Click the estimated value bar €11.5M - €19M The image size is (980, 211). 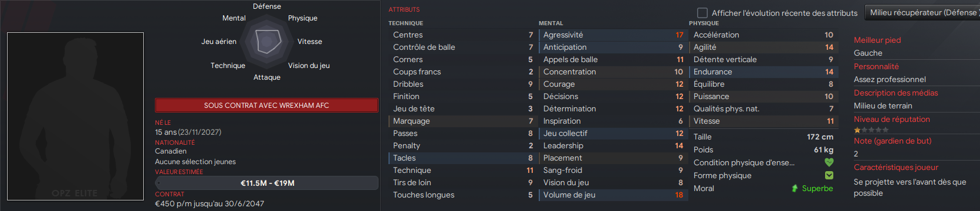tap(266, 183)
